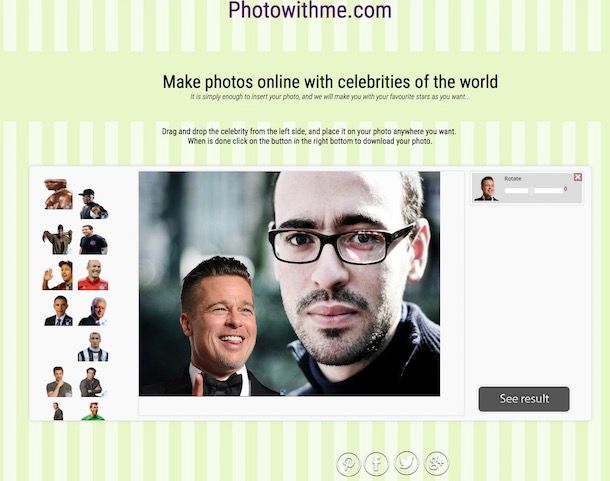The image size is (610, 481).
Task: Select the man in suit with blue tie
Action: point(58,311)
